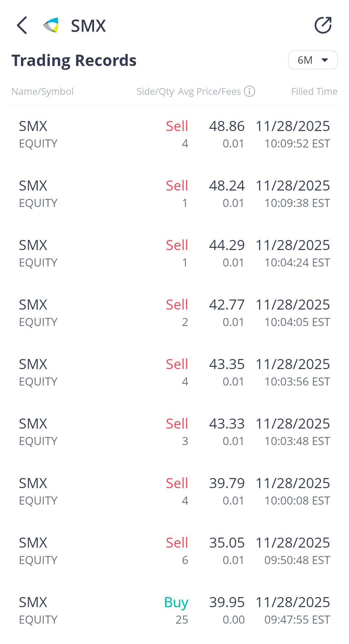Open the Sell record at 44.29

point(174,254)
